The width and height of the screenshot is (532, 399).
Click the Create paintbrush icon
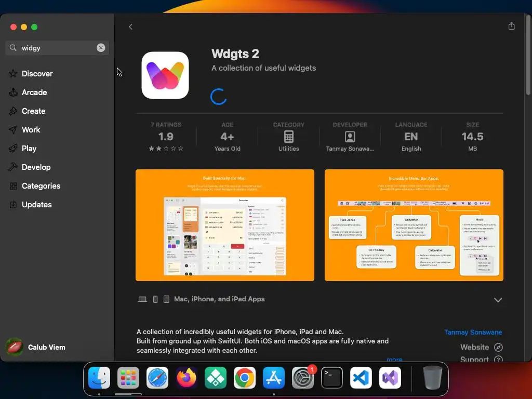(13, 111)
